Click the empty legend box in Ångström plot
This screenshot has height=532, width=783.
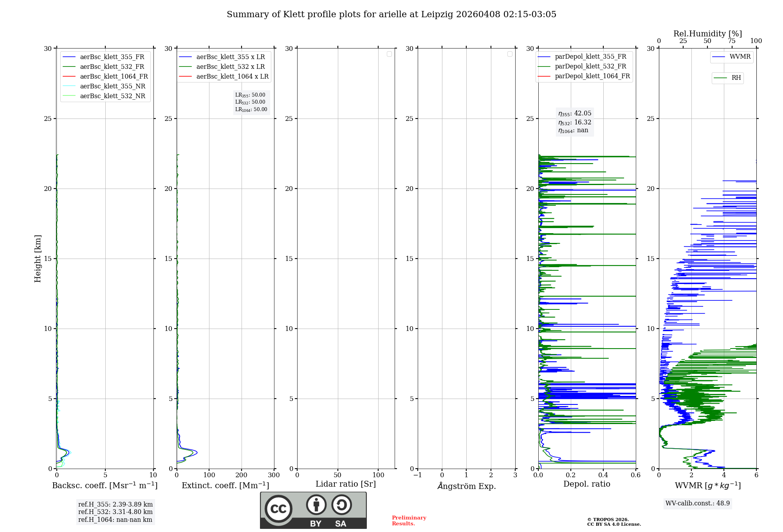(510, 54)
